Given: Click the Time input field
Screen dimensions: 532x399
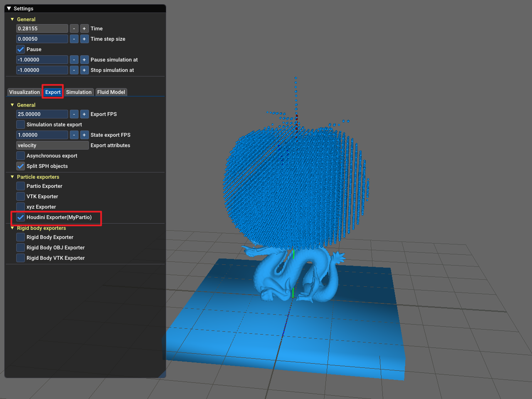Looking at the screenshot, I should (42, 29).
